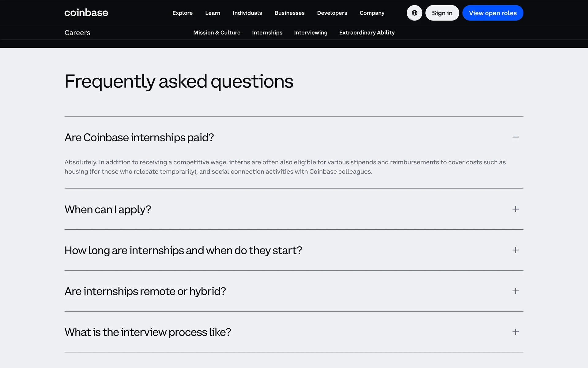Click the globe language selector icon
This screenshot has height=368, width=588.
tap(414, 13)
